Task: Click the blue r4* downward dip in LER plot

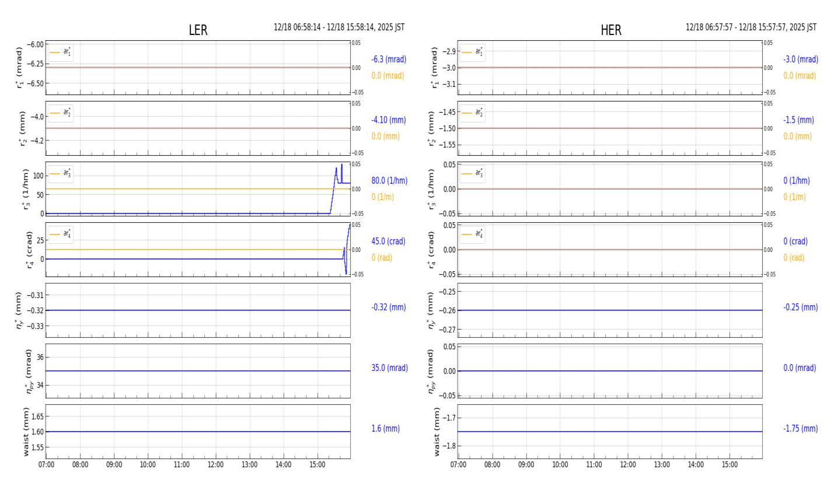Action: click(346, 272)
